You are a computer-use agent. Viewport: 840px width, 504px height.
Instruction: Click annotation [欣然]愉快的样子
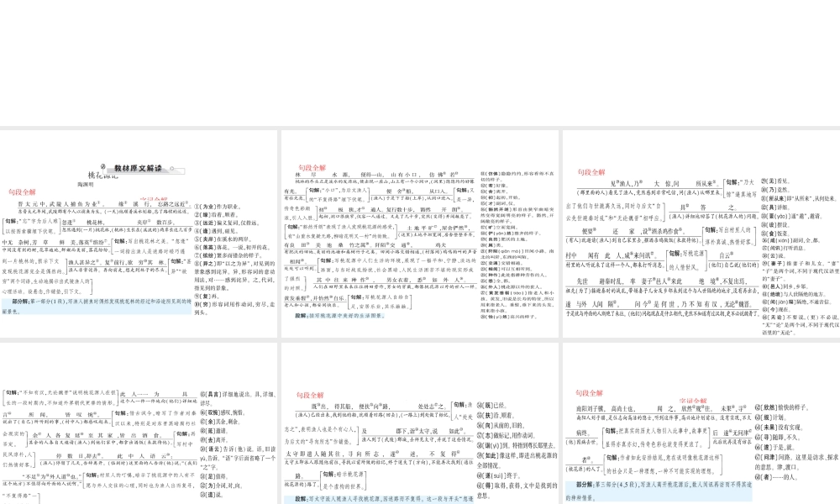pyautogui.click(x=781, y=408)
